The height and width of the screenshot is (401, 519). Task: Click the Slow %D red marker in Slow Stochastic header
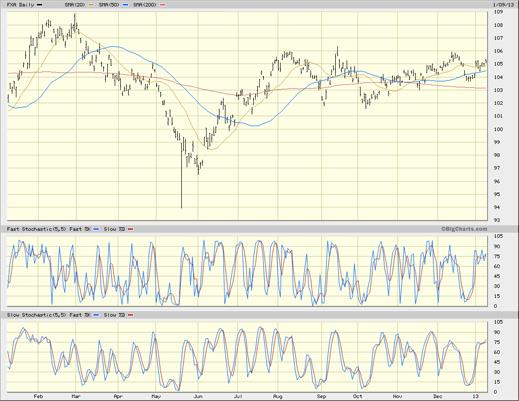tap(131, 315)
